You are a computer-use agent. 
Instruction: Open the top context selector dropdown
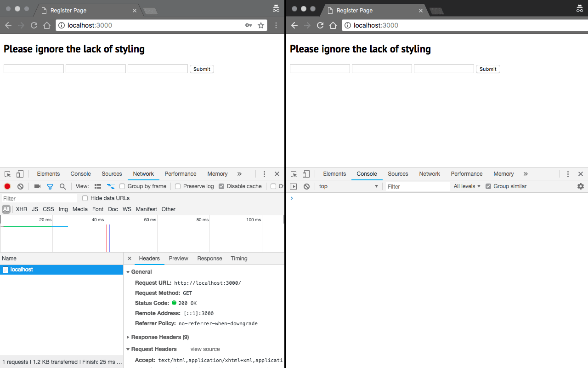(348, 186)
